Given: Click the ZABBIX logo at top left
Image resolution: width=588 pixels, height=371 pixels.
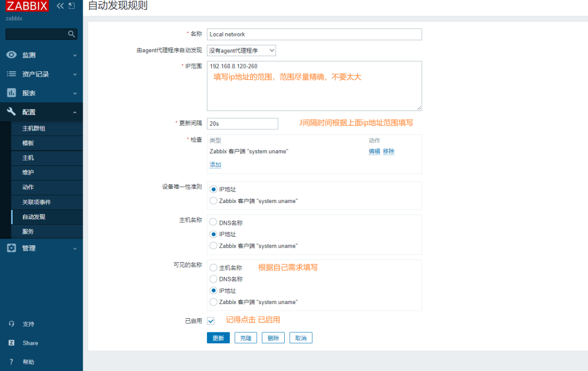Looking at the screenshot, I should (26, 6).
